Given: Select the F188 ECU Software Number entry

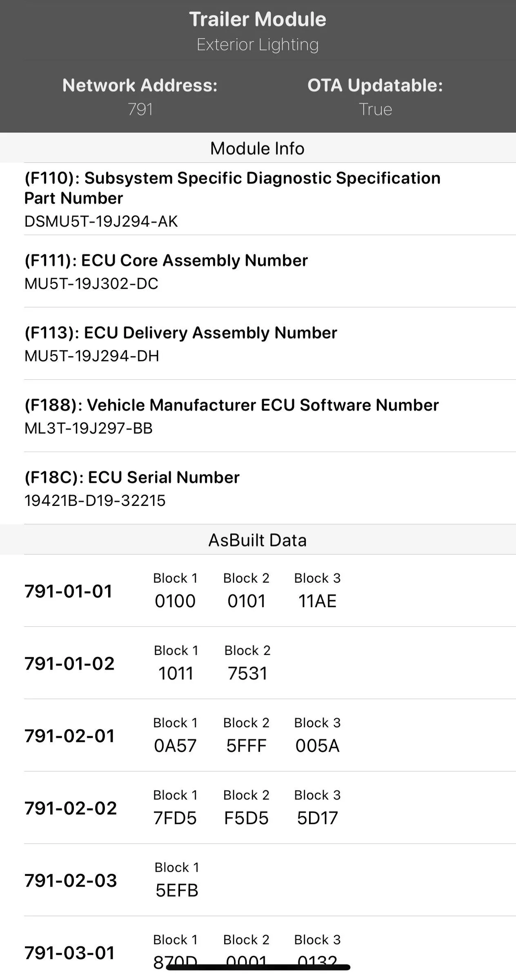Looking at the screenshot, I should pos(231,416).
